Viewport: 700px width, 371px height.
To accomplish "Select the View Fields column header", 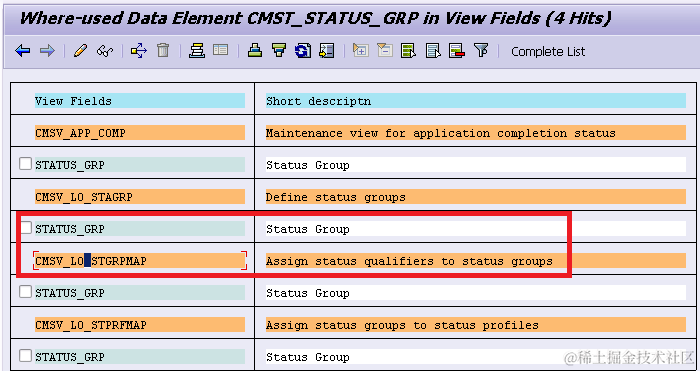I will 140,101.
